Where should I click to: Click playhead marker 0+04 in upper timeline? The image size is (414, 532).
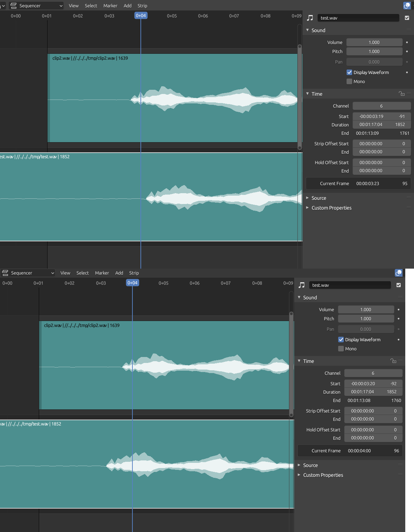tap(141, 16)
